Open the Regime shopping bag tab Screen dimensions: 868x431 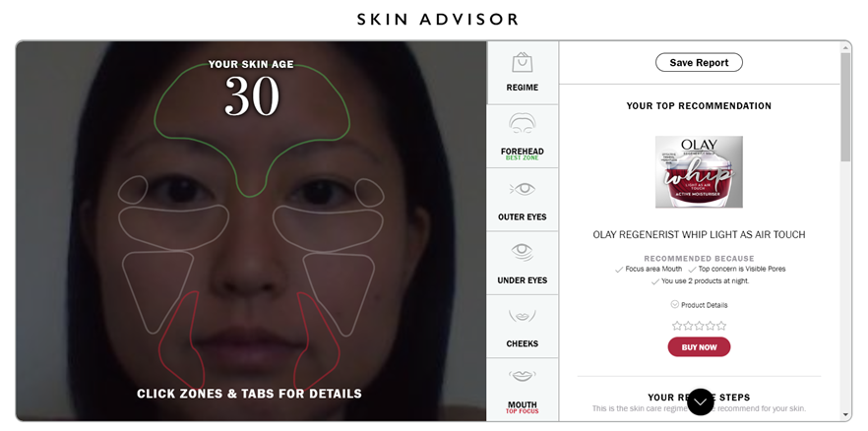click(522, 73)
